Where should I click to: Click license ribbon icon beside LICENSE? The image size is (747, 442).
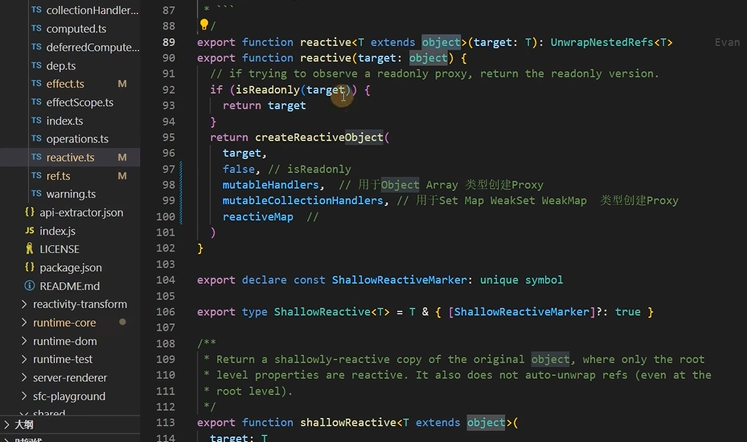[x=30, y=248]
